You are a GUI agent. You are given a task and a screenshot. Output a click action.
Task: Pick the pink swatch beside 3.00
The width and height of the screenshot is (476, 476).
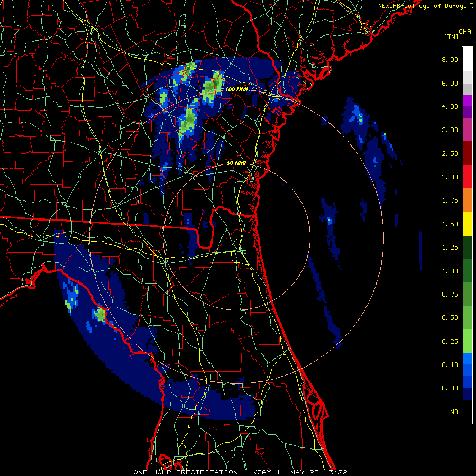click(467, 130)
